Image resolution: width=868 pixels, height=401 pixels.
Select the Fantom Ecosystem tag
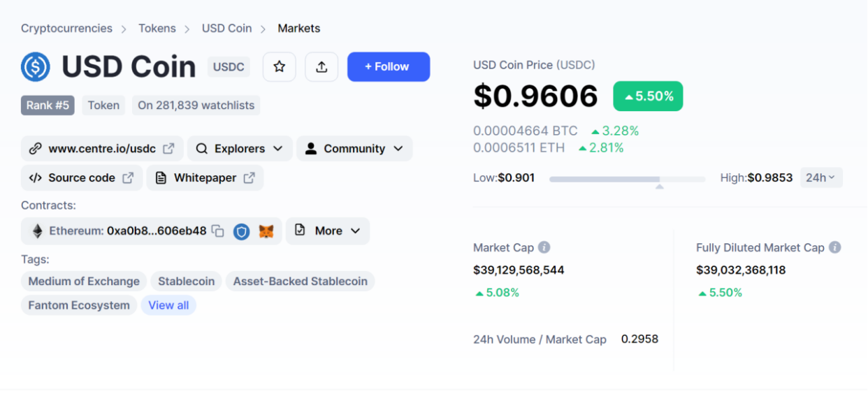(79, 305)
